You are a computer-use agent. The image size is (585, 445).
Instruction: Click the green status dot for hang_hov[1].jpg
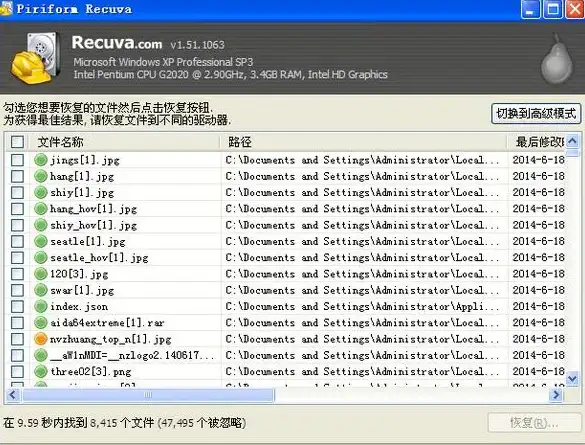point(41,209)
